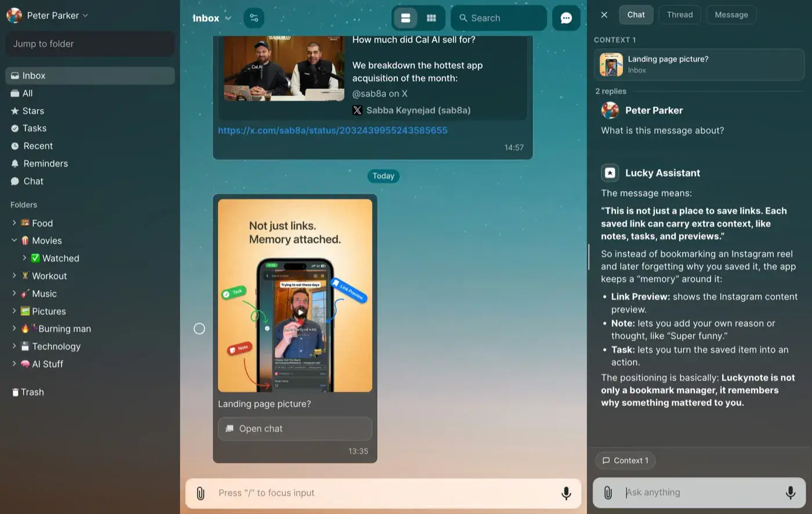This screenshot has height=514, width=812.
Task: Select the Food folder label
Action: click(x=42, y=223)
